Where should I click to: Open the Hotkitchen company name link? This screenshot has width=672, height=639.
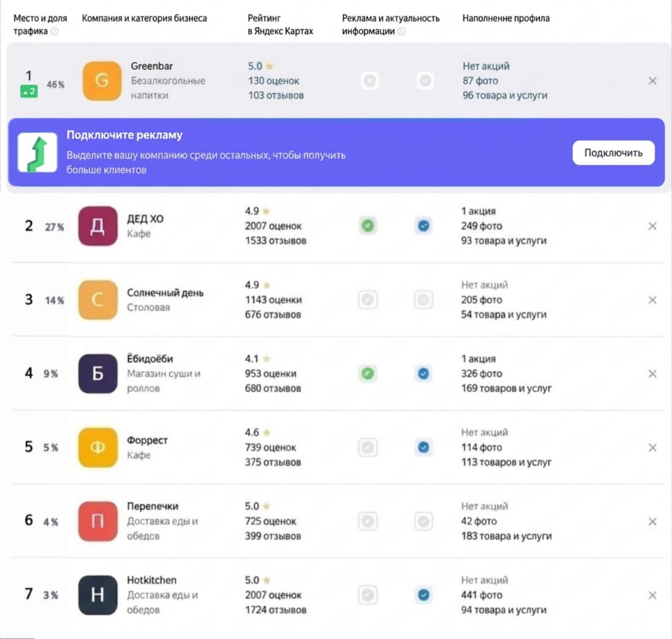click(x=152, y=580)
